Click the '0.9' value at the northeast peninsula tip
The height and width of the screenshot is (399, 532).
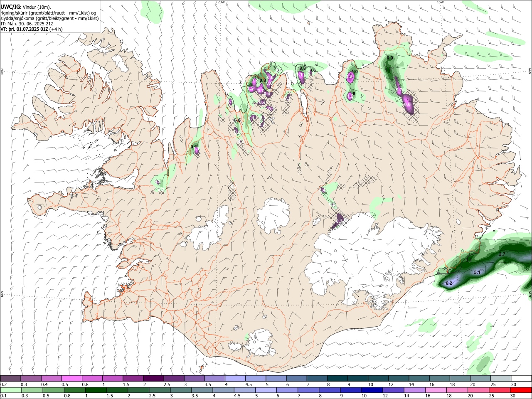pyautogui.click(x=390, y=58)
